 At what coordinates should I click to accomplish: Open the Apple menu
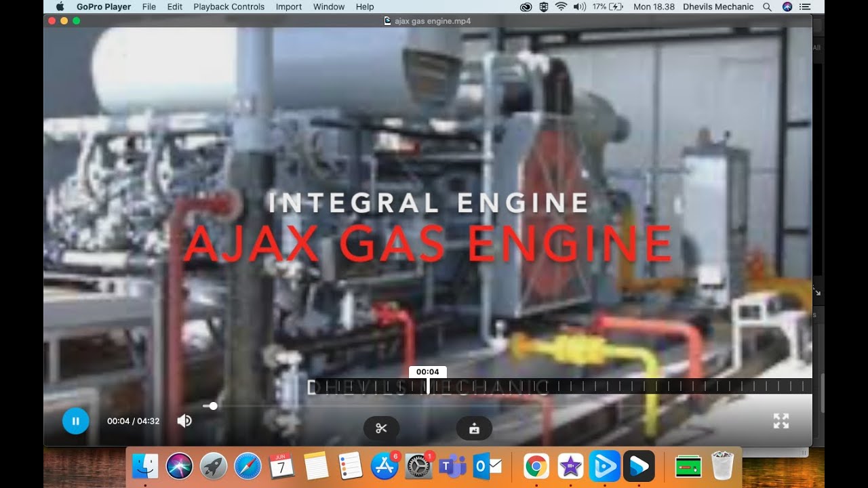coord(60,7)
